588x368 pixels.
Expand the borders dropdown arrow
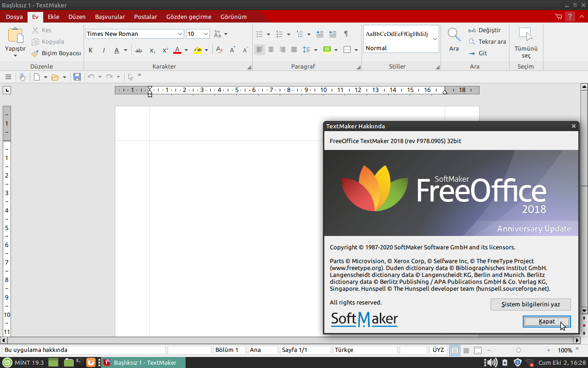coord(356,50)
